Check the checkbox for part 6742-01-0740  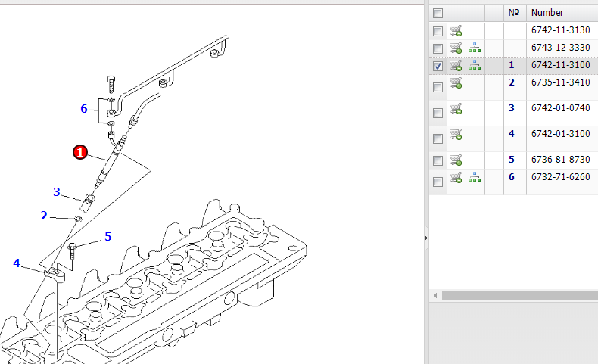[x=438, y=114]
